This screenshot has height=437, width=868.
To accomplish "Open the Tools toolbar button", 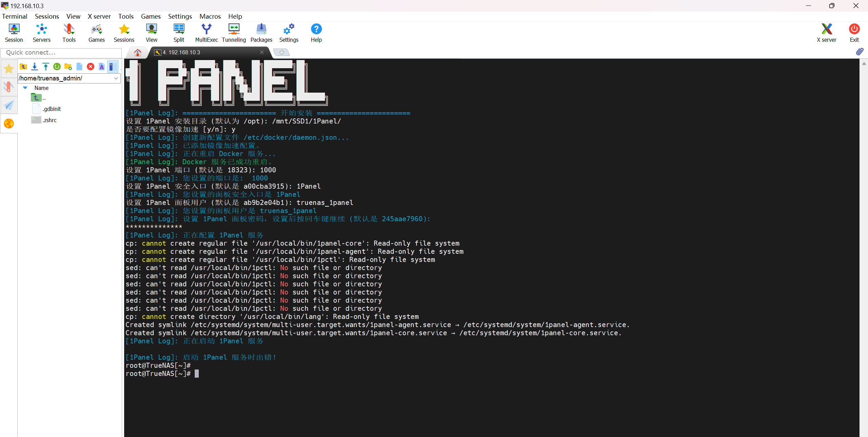I will (x=69, y=33).
